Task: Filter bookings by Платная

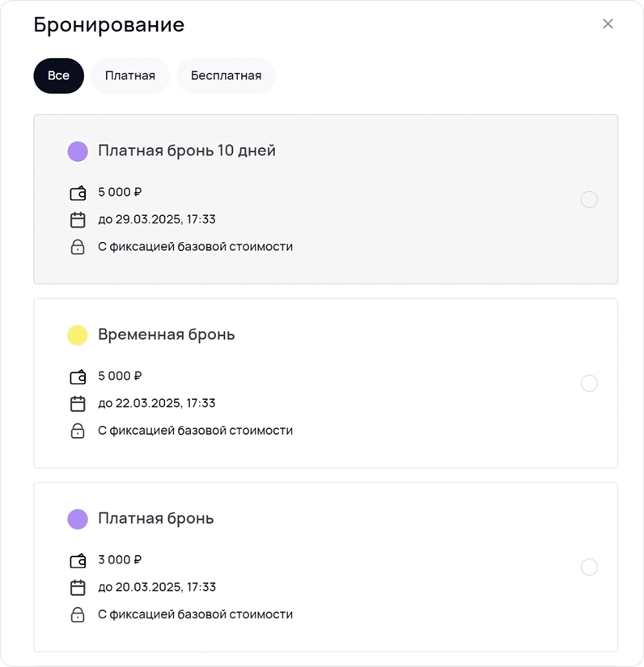Action: (129, 76)
